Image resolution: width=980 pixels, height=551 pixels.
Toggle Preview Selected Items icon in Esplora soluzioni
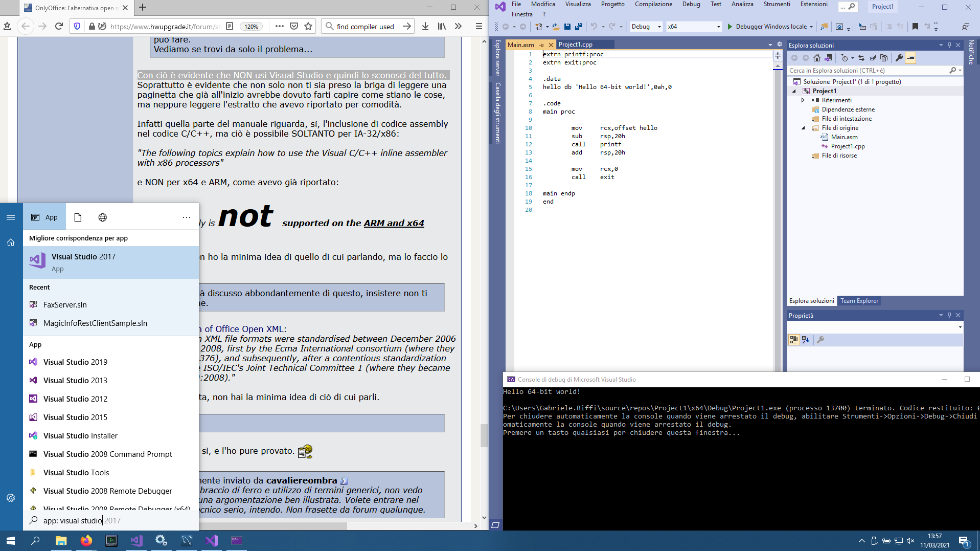[911, 58]
